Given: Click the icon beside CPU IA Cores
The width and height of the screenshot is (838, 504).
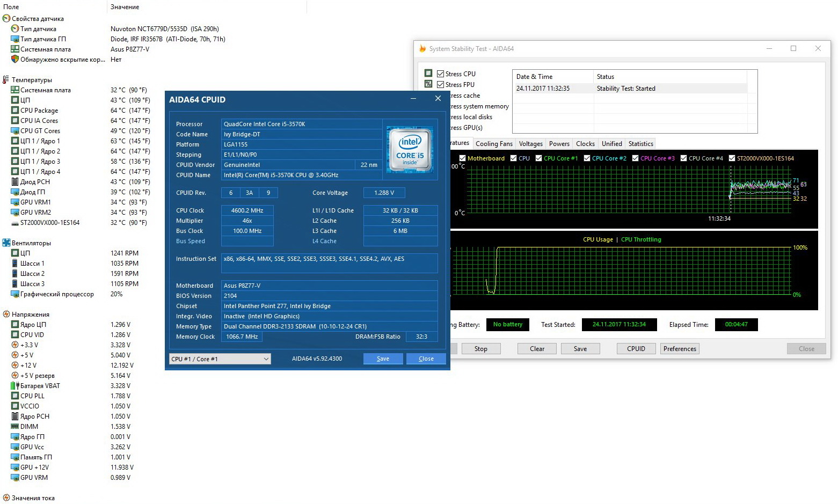Looking at the screenshot, I should tap(15, 120).
